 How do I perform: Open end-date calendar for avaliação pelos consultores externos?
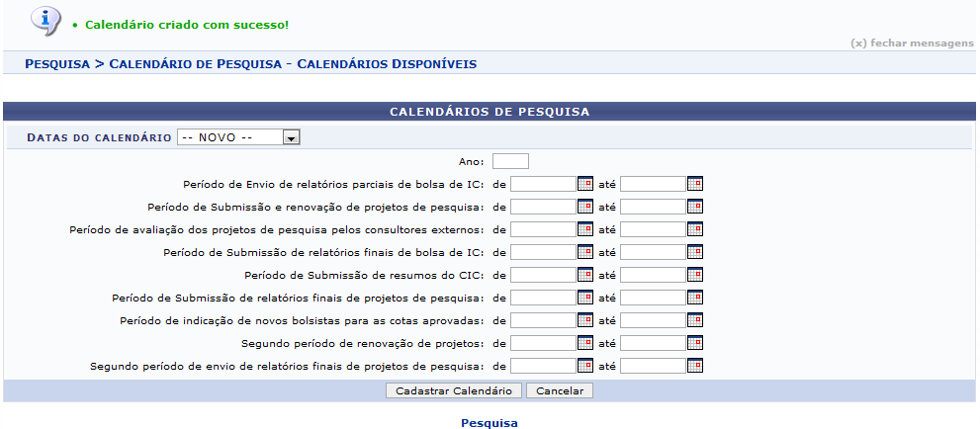point(694,229)
